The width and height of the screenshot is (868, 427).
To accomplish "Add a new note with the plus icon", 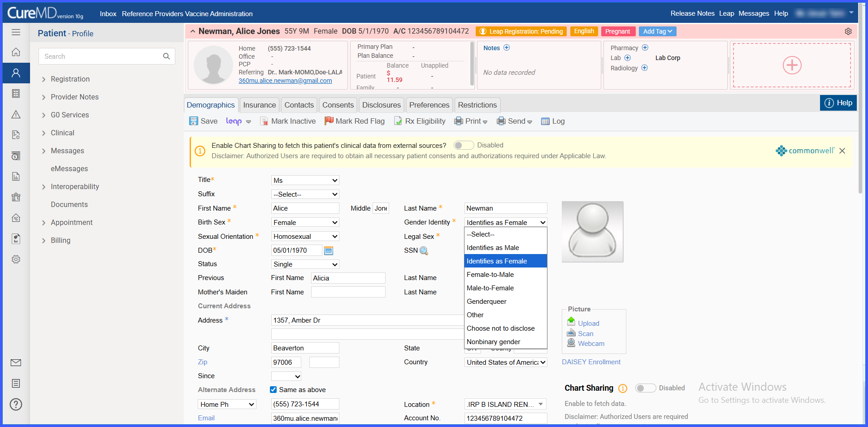I will (507, 47).
